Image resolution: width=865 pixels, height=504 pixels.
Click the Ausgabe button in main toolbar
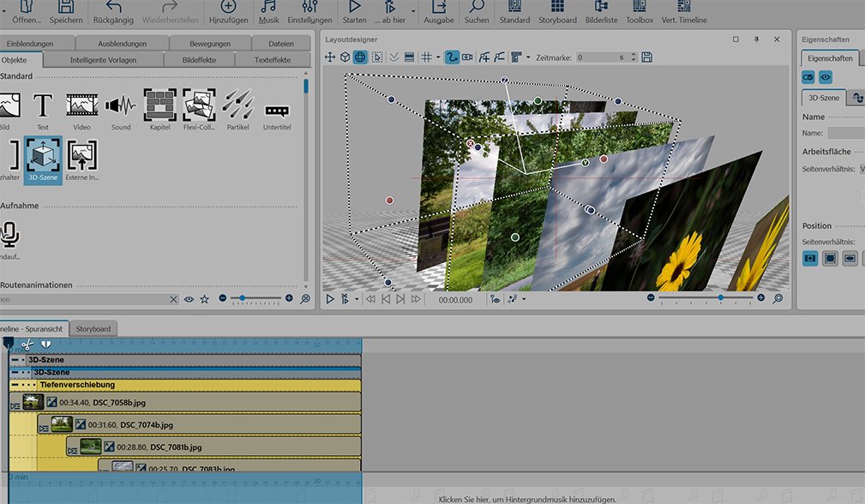coord(439,13)
